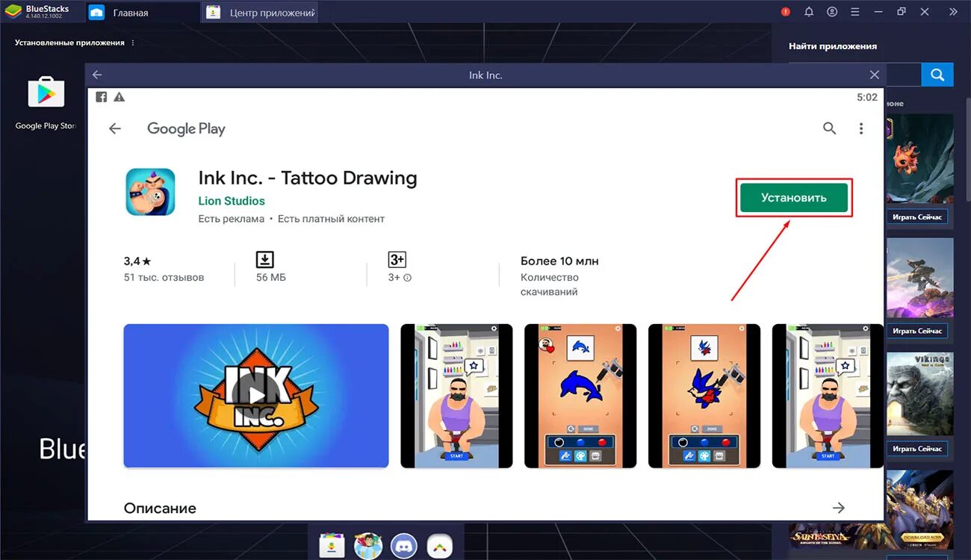Play the Ink Inc. promo video
The height and width of the screenshot is (560, 971).
pyautogui.click(x=256, y=396)
